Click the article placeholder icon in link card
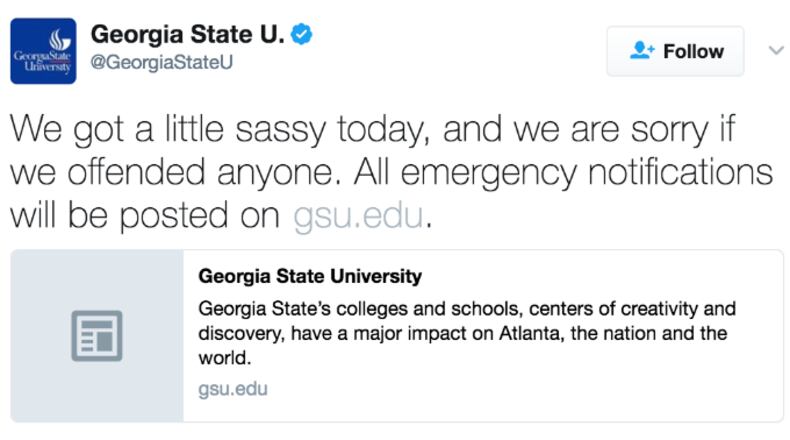 [97, 335]
